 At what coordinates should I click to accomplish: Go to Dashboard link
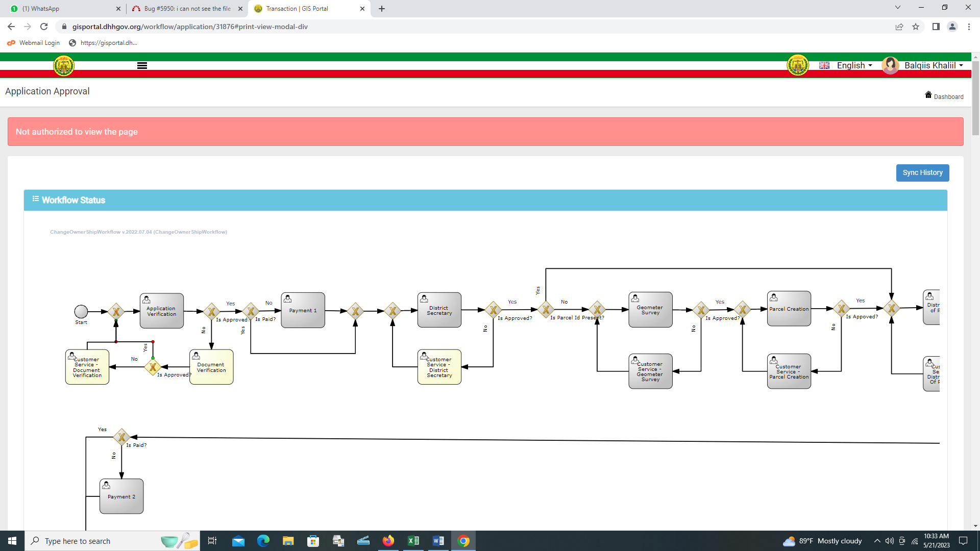coord(948,96)
